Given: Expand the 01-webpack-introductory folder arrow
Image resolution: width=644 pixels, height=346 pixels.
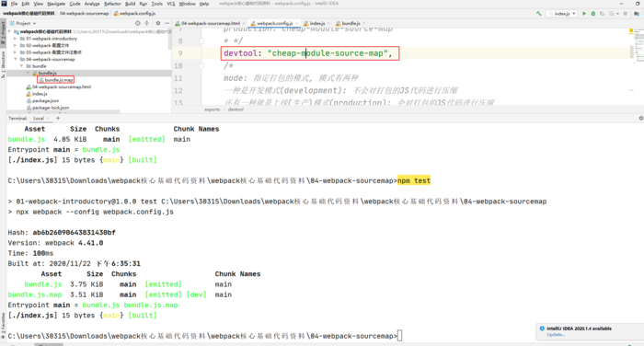Looking at the screenshot, I should [16, 39].
